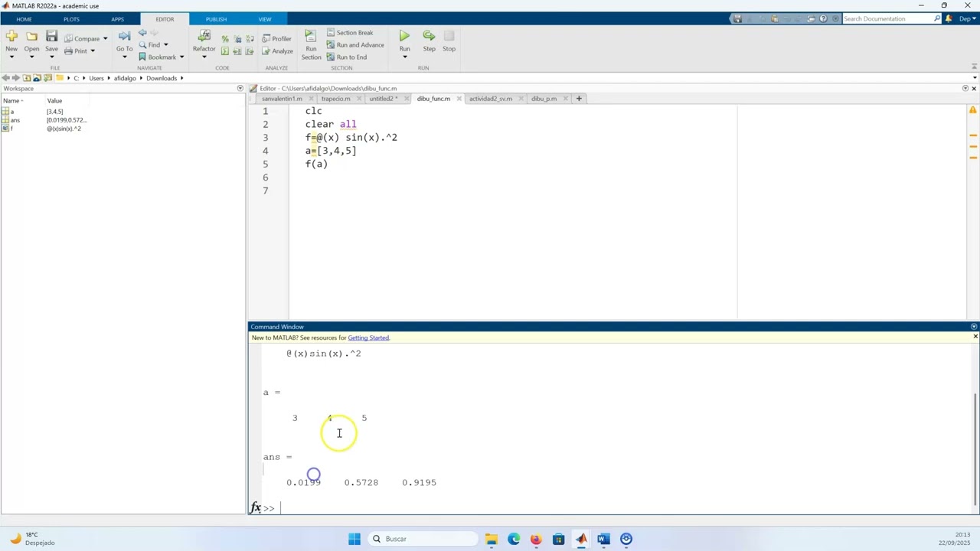Click the New file icon

click(11, 36)
